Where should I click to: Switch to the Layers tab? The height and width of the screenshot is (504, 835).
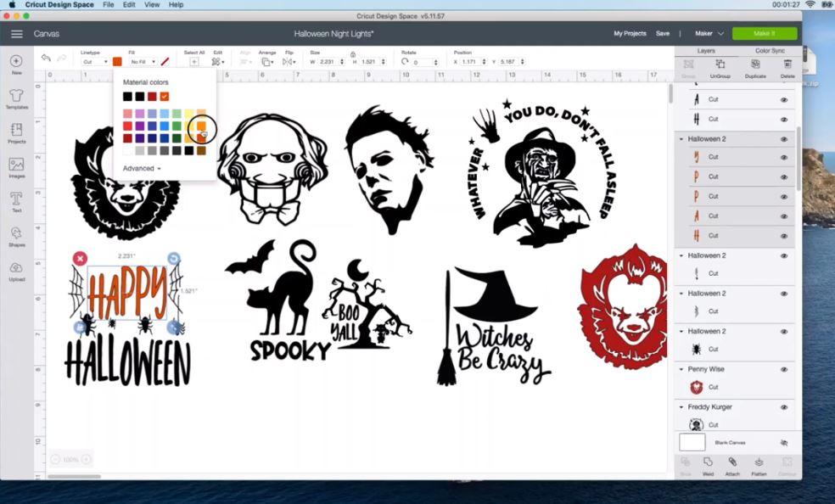(x=706, y=51)
